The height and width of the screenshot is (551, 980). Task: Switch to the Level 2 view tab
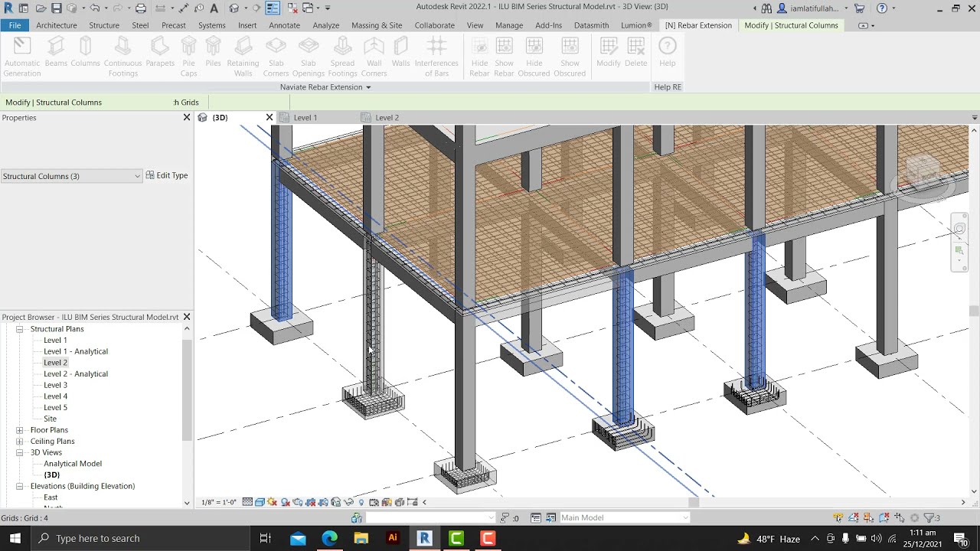(387, 118)
